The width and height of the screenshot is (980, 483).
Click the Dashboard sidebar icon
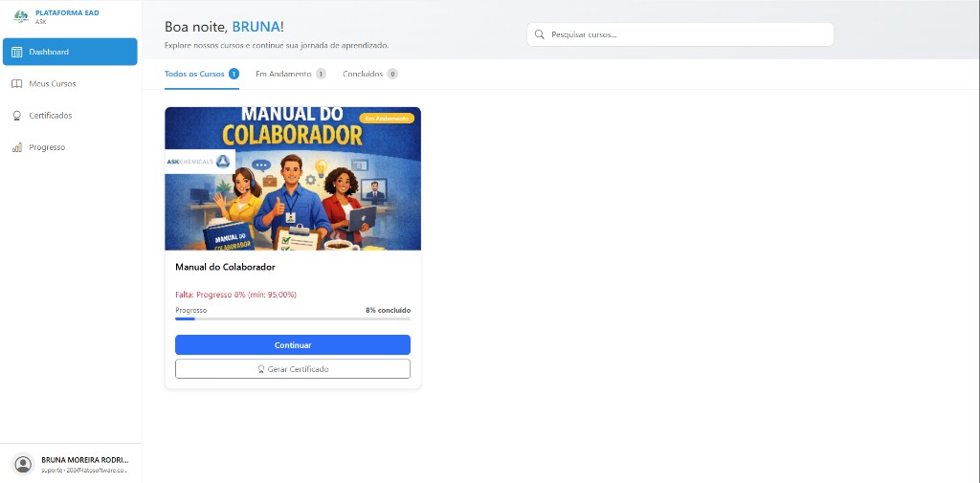point(17,52)
